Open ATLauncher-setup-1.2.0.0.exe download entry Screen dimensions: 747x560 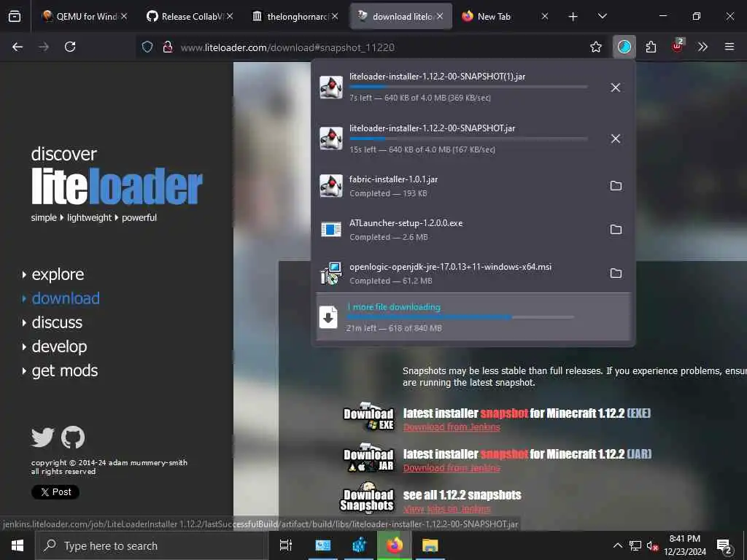[x=473, y=230]
